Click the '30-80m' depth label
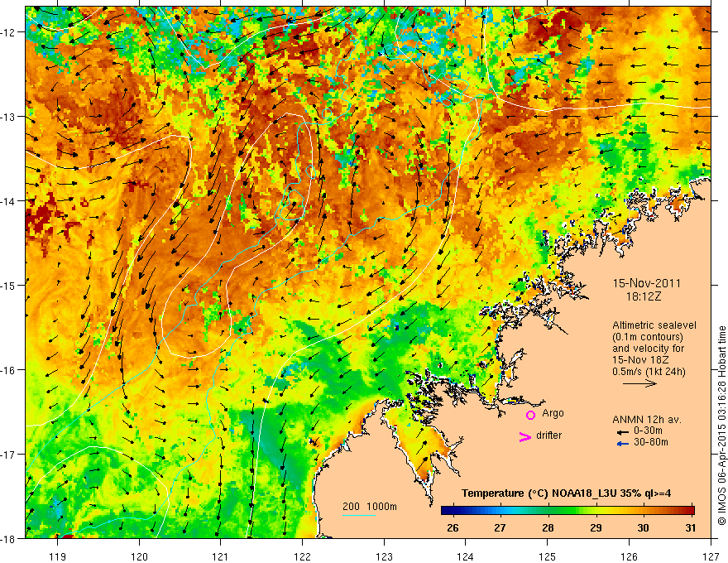The height and width of the screenshot is (563, 728). click(651, 442)
